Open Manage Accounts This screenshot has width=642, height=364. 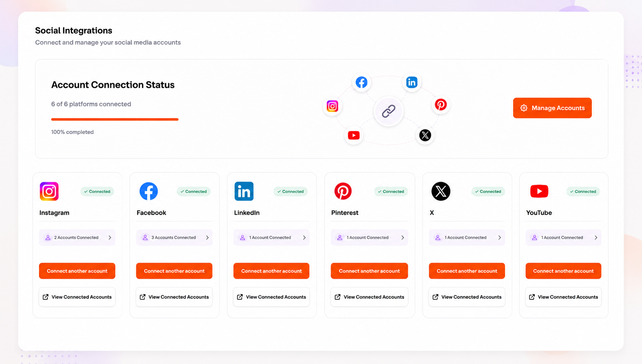click(x=552, y=108)
